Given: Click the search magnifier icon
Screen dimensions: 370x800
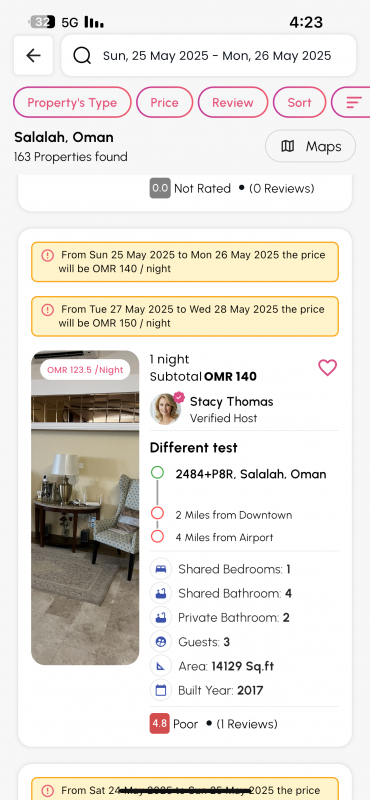Looking at the screenshot, I should pyautogui.click(x=82, y=55).
